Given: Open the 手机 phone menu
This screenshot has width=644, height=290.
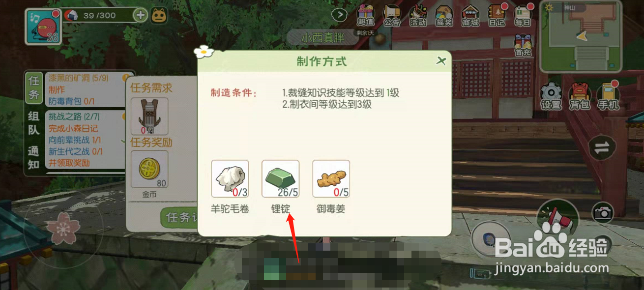Looking at the screenshot, I should [x=608, y=96].
